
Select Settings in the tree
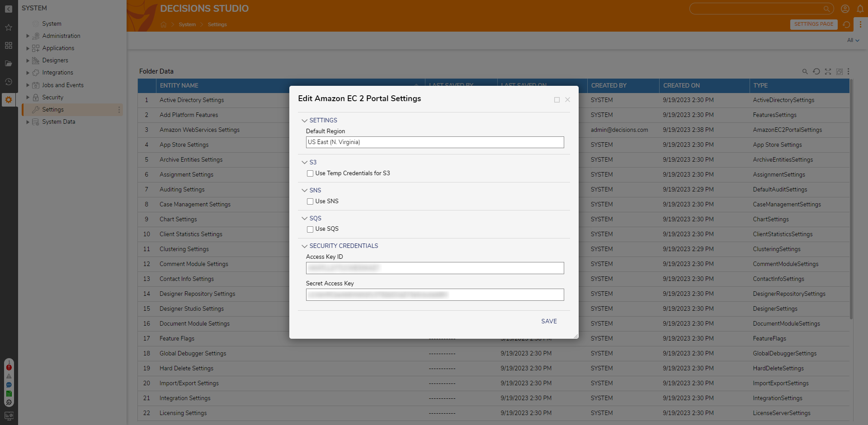click(x=52, y=110)
